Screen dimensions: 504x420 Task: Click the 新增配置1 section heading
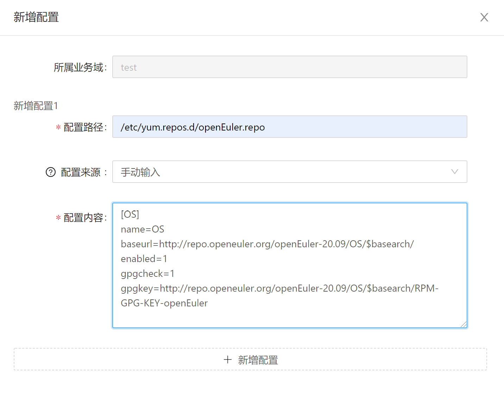click(36, 106)
